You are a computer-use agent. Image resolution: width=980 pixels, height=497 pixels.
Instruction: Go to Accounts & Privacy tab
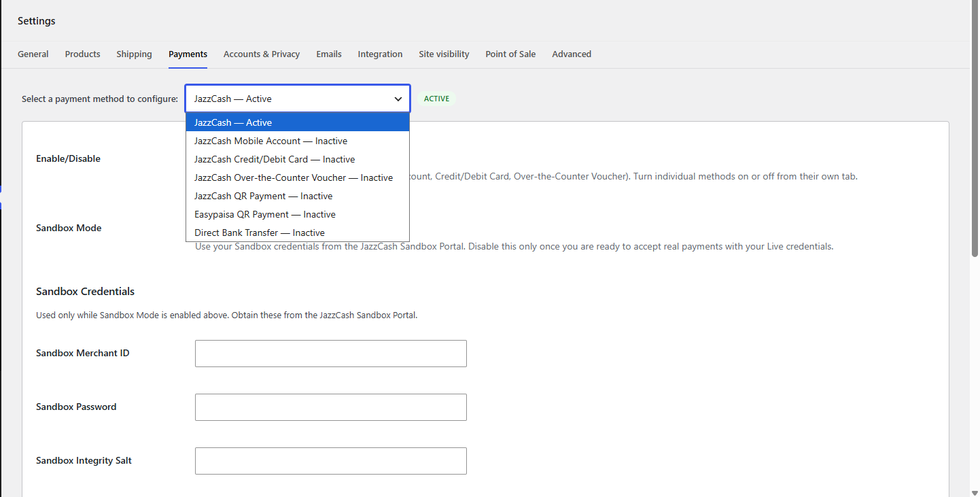point(262,54)
